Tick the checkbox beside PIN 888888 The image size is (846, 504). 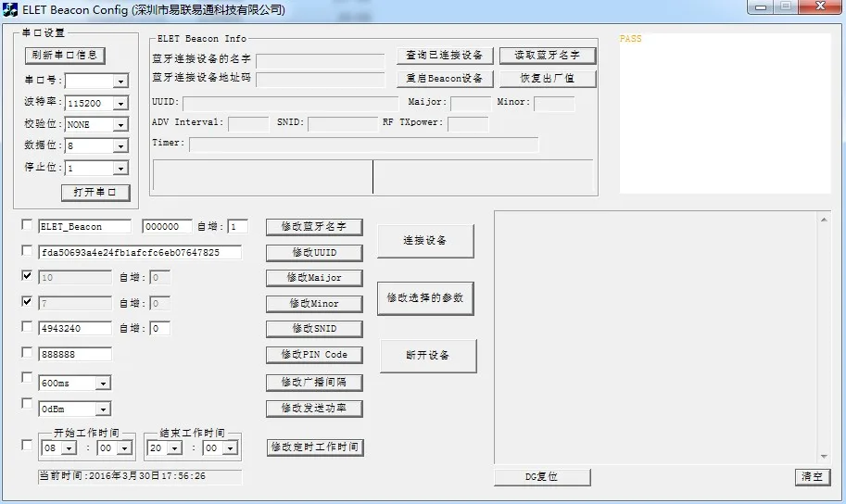click(x=27, y=352)
